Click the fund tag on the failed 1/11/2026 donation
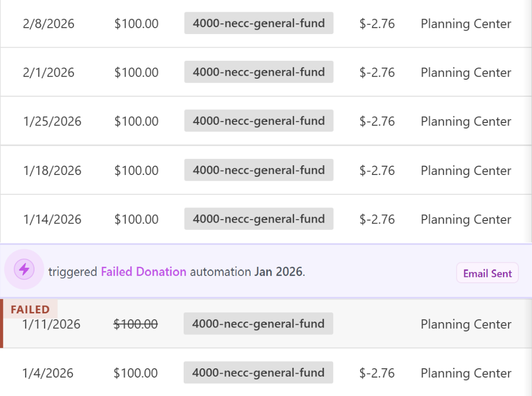 258,323
